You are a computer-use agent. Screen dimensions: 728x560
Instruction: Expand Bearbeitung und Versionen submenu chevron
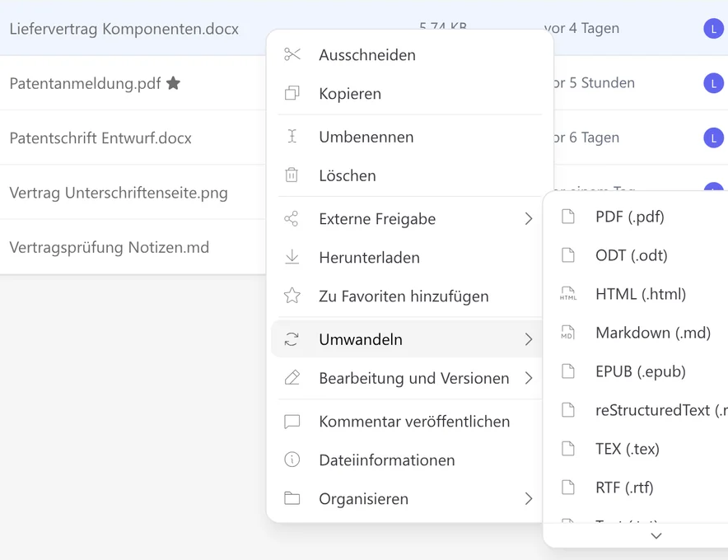pyautogui.click(x=529, y=378)
